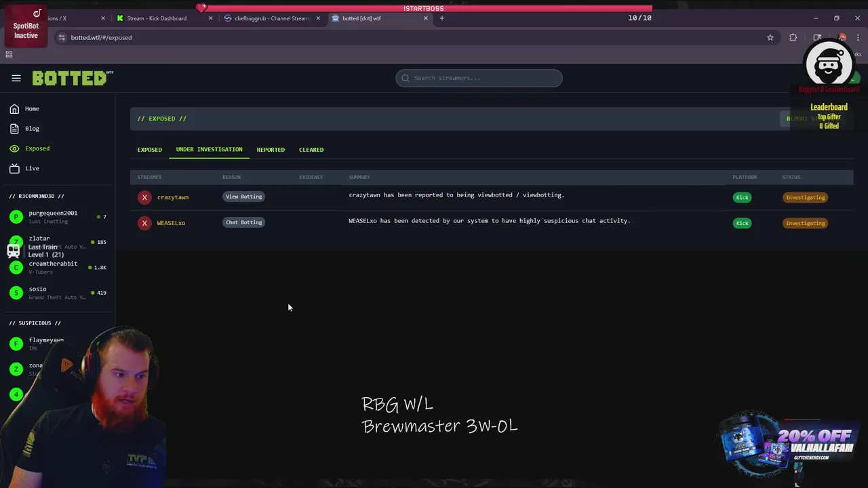Viewport: 868px width, 488px height.
Task: Click the F avatar for flaymeyawn
Action: tap(16, 344)
